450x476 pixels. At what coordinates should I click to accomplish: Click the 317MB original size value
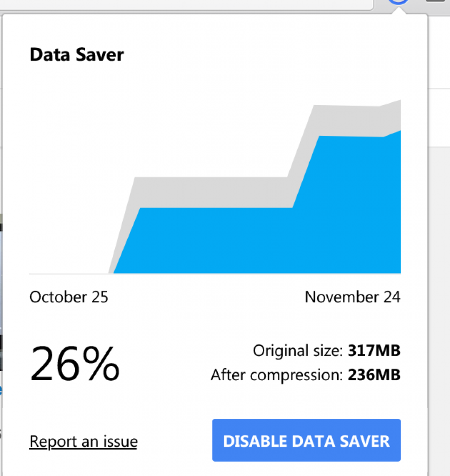pyautogui.click(x=374, y=350)
